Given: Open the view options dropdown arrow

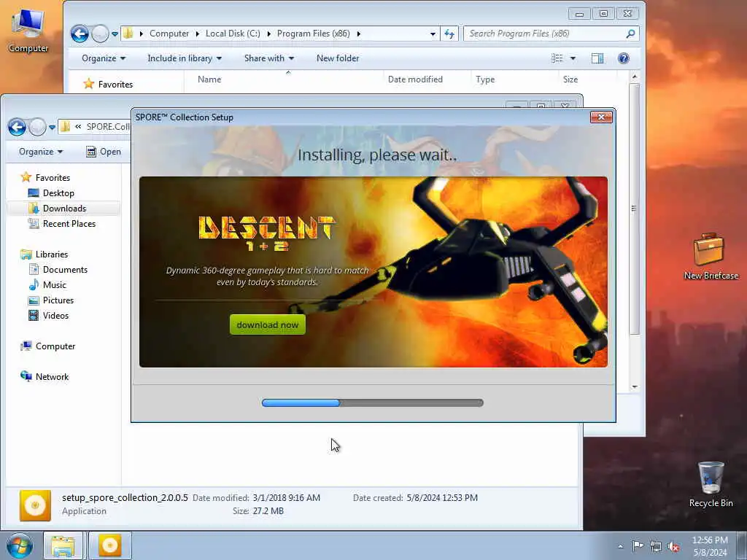Looking at the screenshot, I should coord(573,58).
